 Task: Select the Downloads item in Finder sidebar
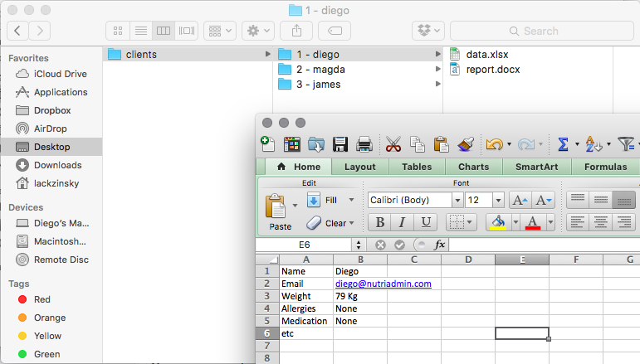[x=51, y=165]
